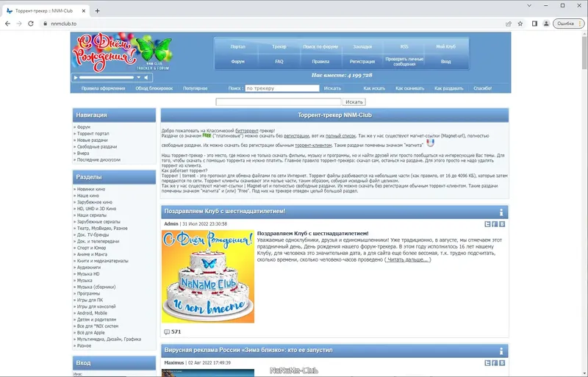Focus the wide search box below header
Screen dimensions: 588x377
click(x=279, y=101)
